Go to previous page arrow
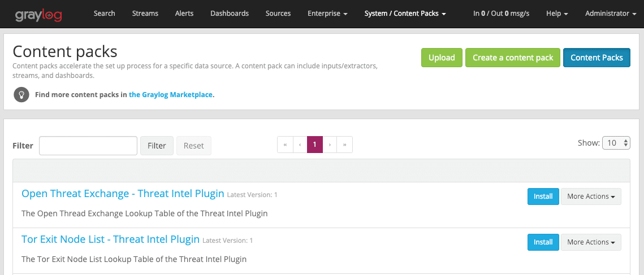This screenshot has width=644, height=275. pyautogui.click(x=300, y=145)
